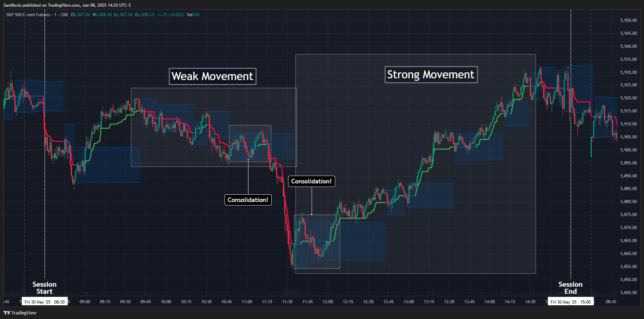Viewport: 644px width, 319px height.
Task: Click the 5,910.00 price axis label
Action: tap(629, 124)
